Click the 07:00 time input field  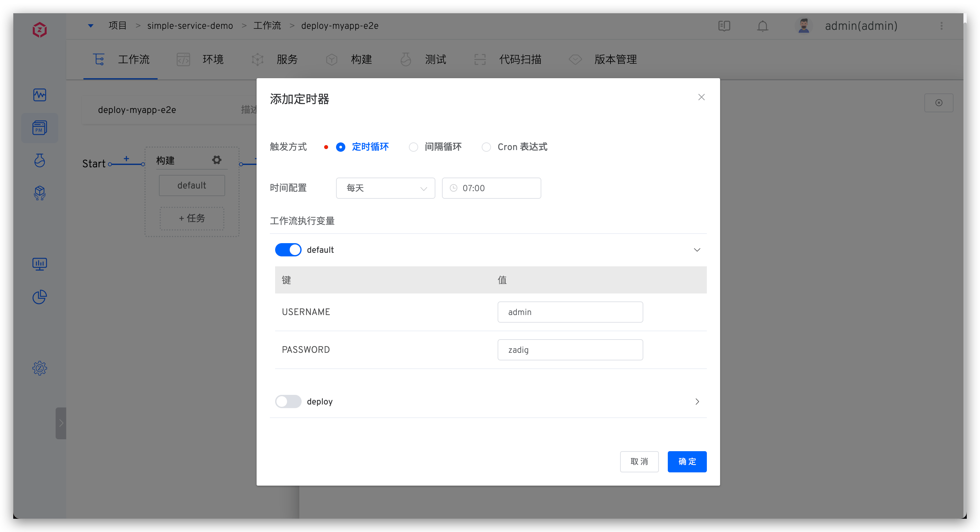[x=491, y=188]
